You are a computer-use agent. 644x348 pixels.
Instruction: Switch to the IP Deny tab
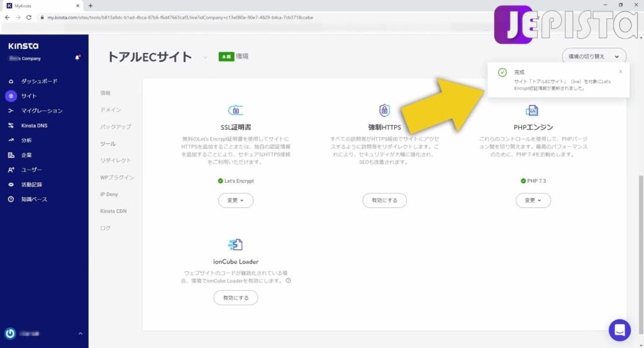pos(109,194)
